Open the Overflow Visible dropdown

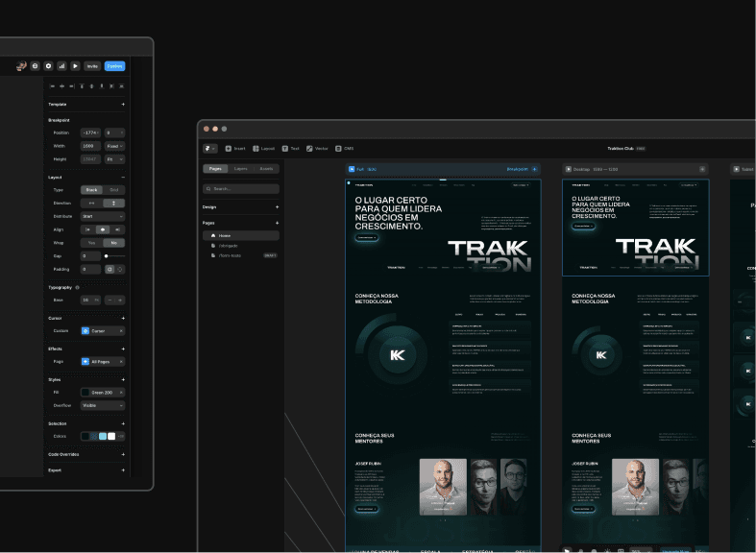click(x=103, y=405)
